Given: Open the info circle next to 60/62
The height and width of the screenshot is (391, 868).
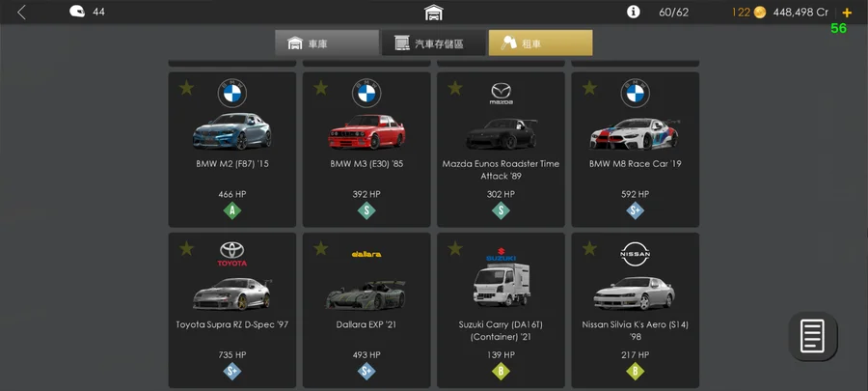Looking at the screenshot, I should (634, 13).
